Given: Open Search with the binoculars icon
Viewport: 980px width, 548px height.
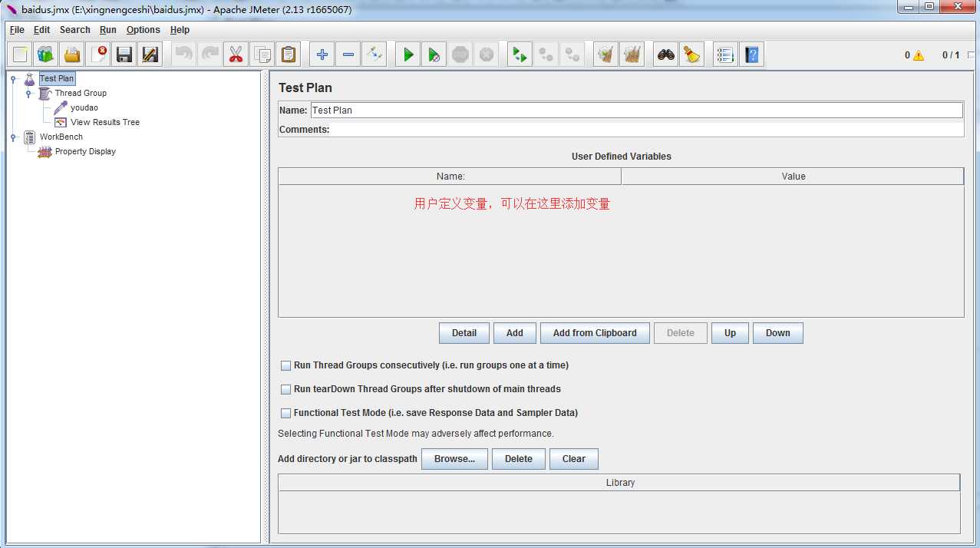Looking at the screenshot, I should click(x=666, y=54).
